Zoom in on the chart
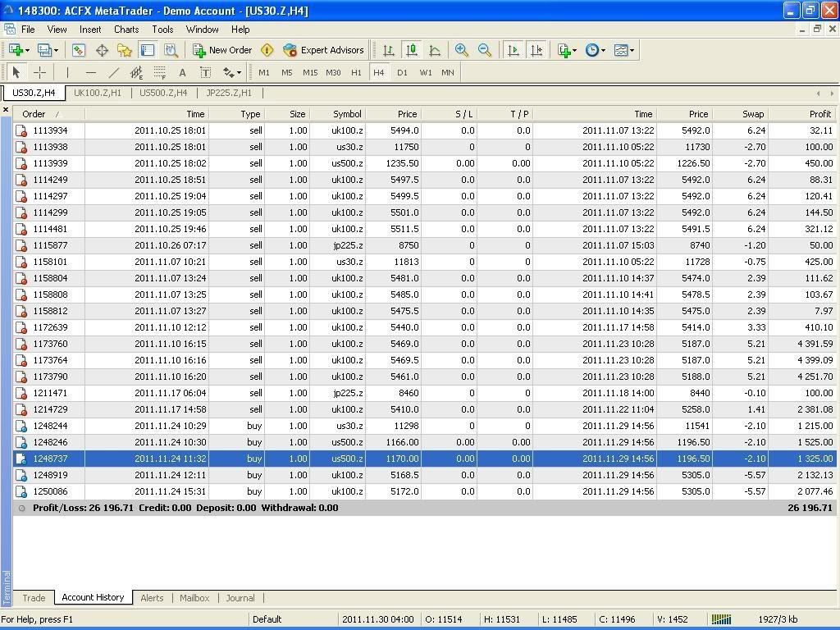Screen dimensions: 840x630 click(x=462, y=50)
